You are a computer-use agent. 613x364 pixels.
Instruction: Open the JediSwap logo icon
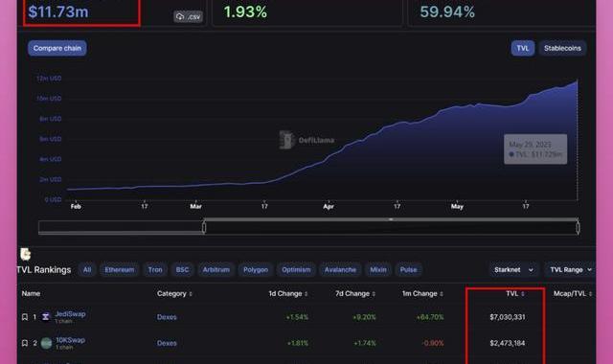pos(46,317)
